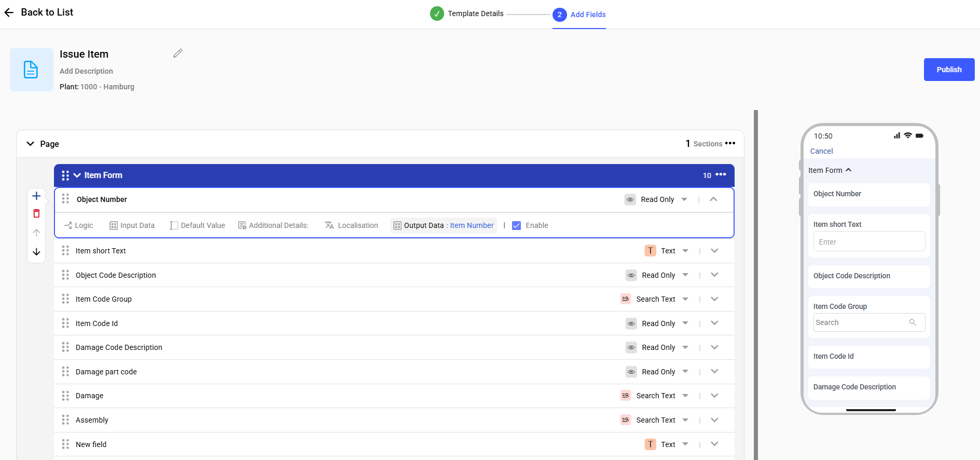Click the search icon in Item Code Group preview
Image resolution: width=980 pixels, height=460 pixels.
pos(913,322)
